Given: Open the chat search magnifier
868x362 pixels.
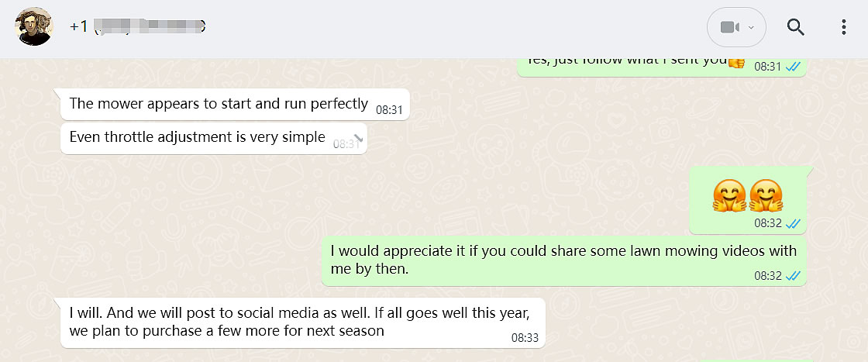Looking at the screenshot, I should pyautogui.click(x=796, y=27).
